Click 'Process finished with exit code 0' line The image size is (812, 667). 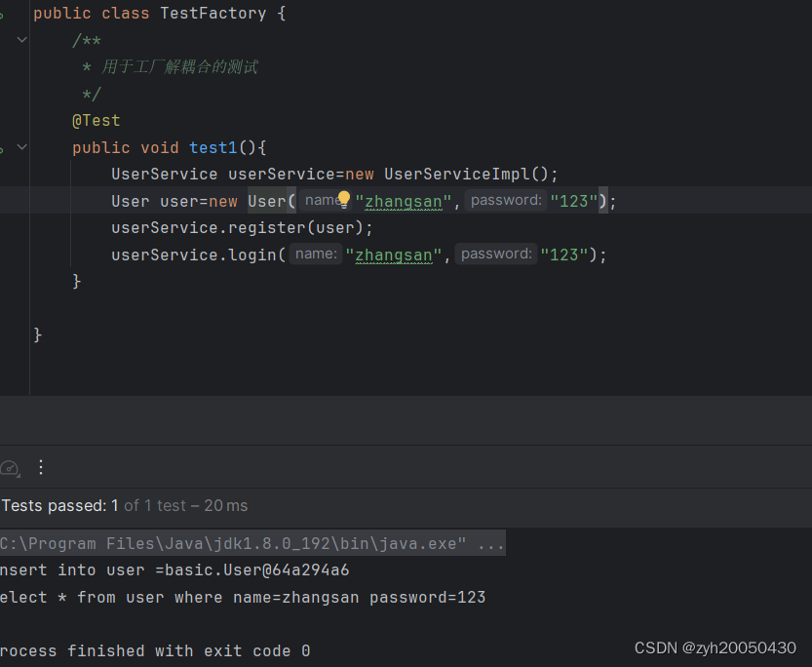point(155,651)
